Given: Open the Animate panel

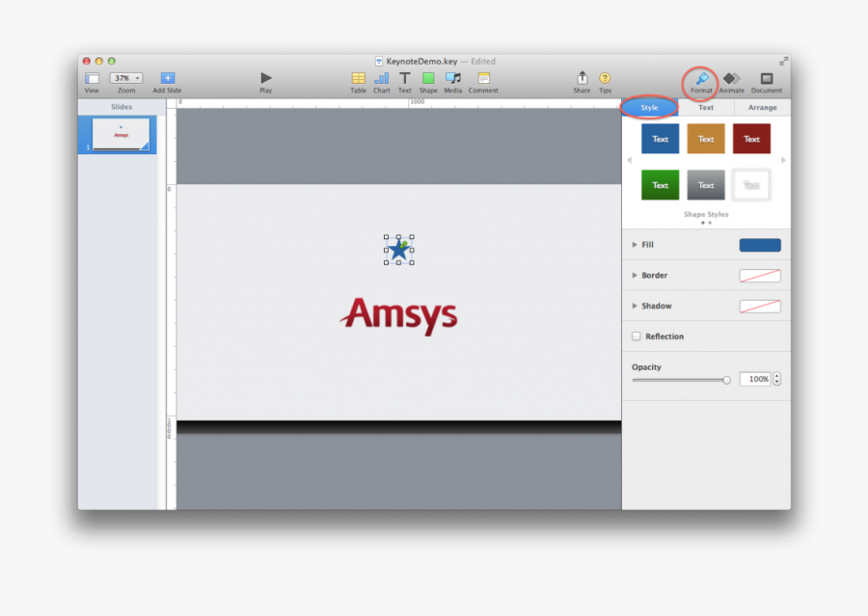Looking at the screenshot, I should pyautogui.click(x=731, y=79).
